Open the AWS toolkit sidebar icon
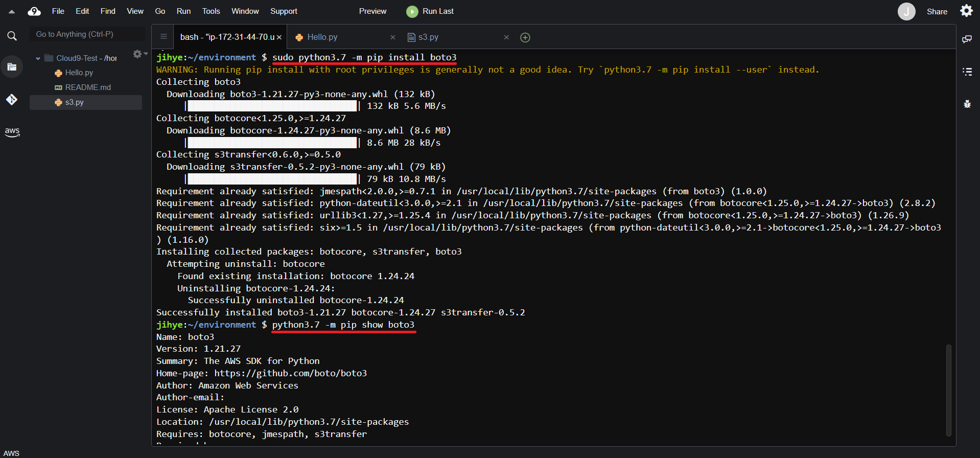 pyautogui.click(x=12, y=132)
